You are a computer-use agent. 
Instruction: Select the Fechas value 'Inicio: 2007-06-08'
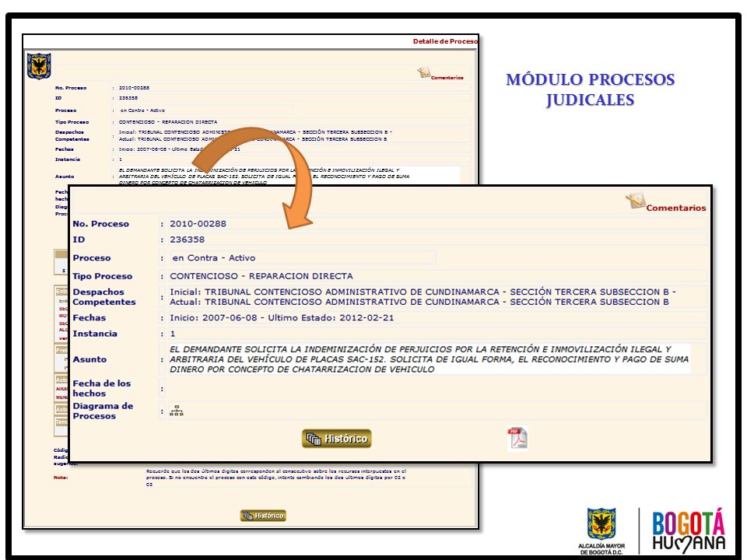[x=213, y=317]
